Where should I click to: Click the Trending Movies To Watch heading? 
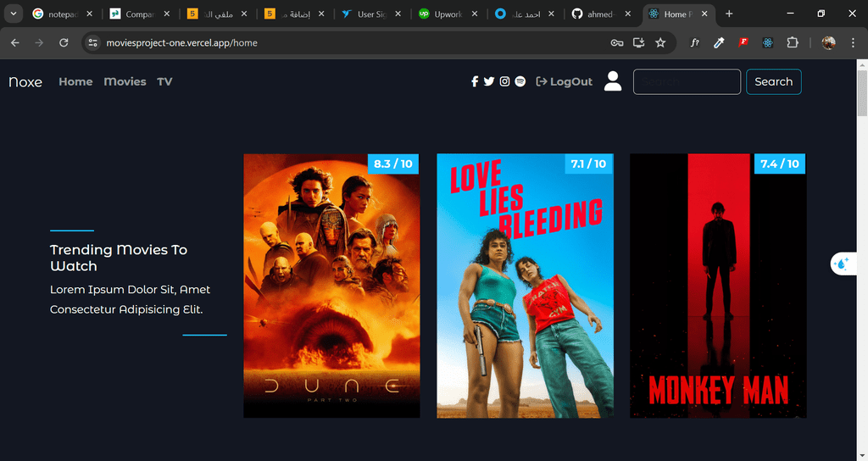(x=119, y=258)
